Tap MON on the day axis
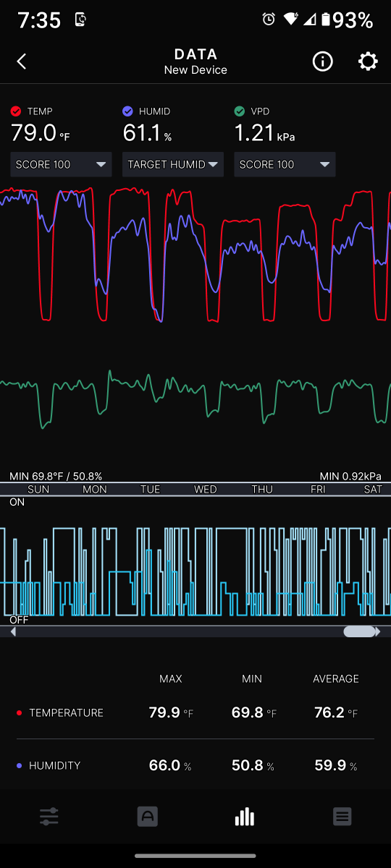 [x=95, y=490]
